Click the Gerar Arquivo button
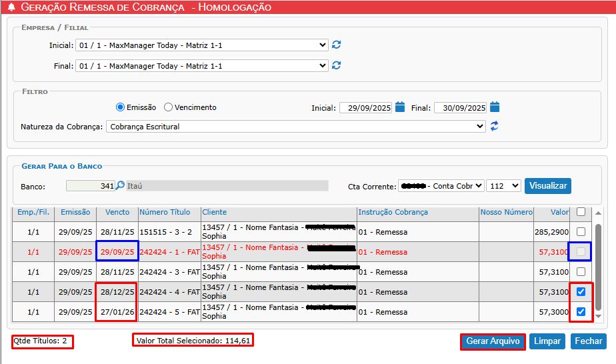The width and height of the screenshot is (616, 364). (493, 341)
